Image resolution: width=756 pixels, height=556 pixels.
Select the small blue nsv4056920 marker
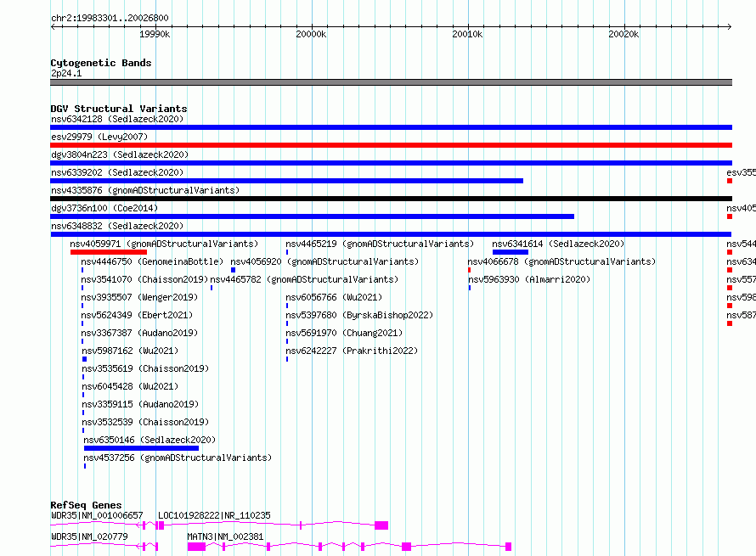pyautogui.click(x=233, y=270)
